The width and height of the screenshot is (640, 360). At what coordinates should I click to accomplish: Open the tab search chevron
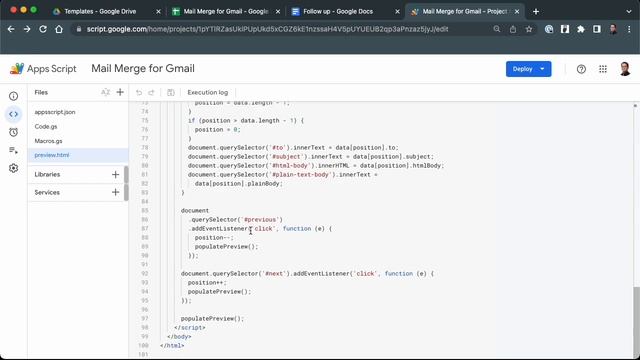pyautogui.click(x=629, y=11)
